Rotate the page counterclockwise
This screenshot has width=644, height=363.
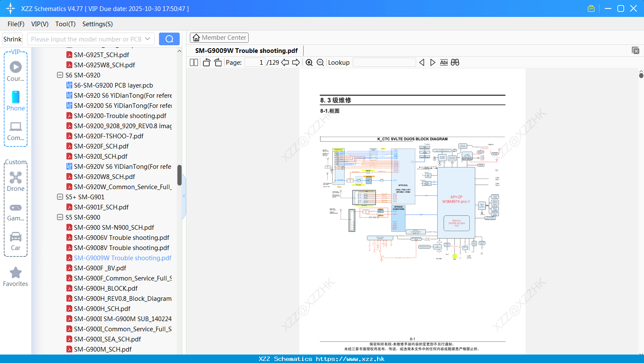click(206, 62)
